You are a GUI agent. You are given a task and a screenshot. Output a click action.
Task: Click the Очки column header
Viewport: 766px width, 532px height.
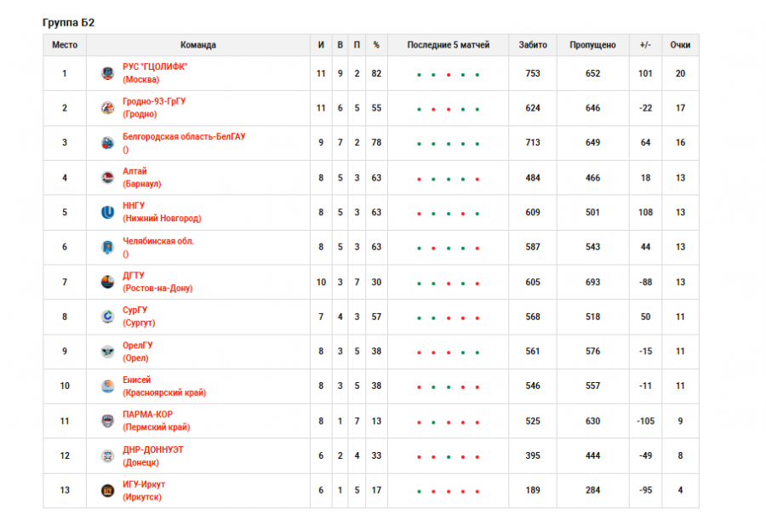pos(680,45)
